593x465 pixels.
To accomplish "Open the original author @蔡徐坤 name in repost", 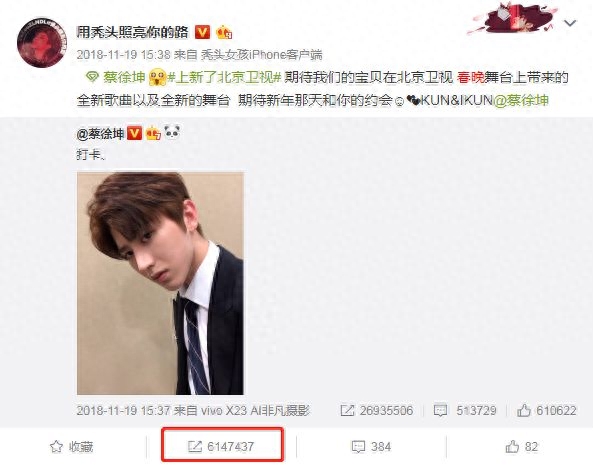I will tap(100, 133).
